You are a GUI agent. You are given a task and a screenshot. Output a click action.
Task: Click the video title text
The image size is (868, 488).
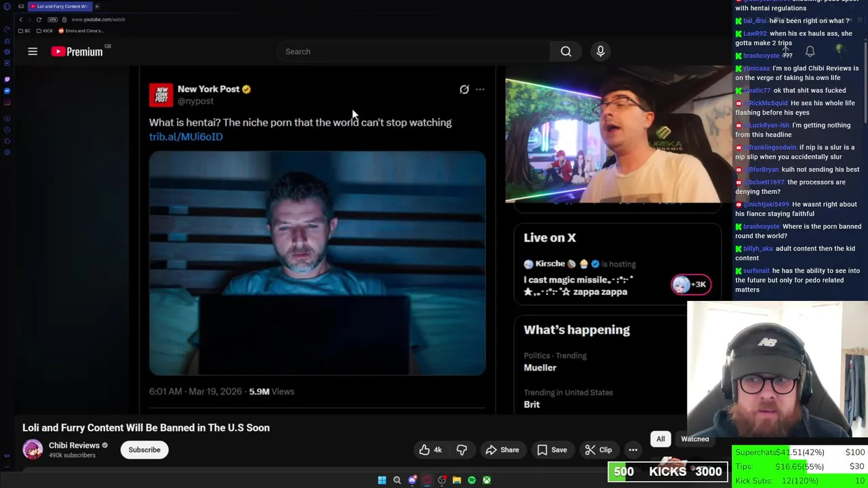click(x=146, y=428)
